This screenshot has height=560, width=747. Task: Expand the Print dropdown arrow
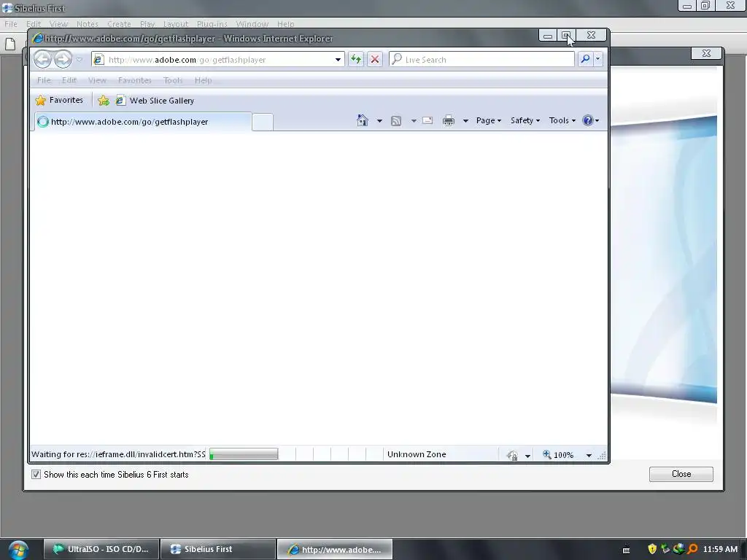click(465, 121)
